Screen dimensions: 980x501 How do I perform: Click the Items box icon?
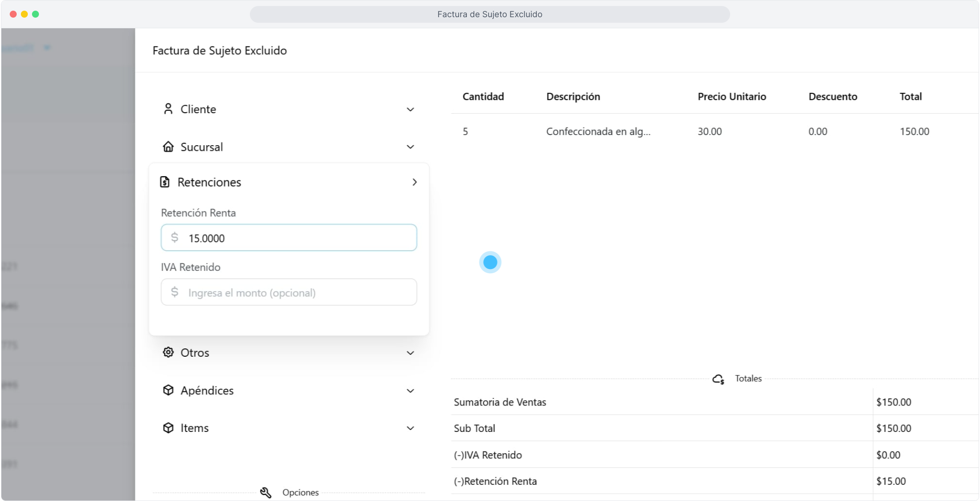(168, 428)
